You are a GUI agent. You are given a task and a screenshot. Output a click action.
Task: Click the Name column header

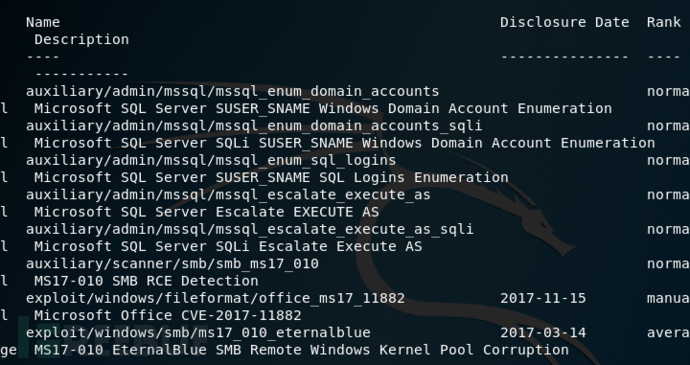43,22
